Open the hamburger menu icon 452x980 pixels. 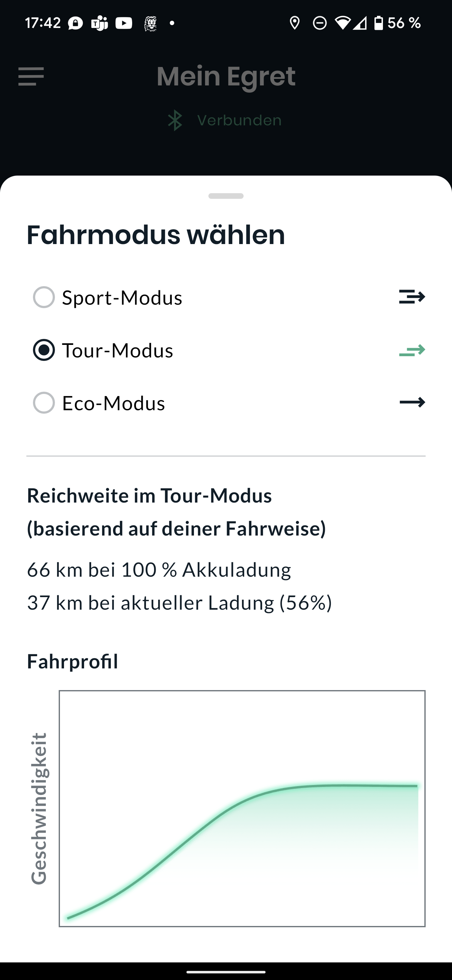point(31,76)
